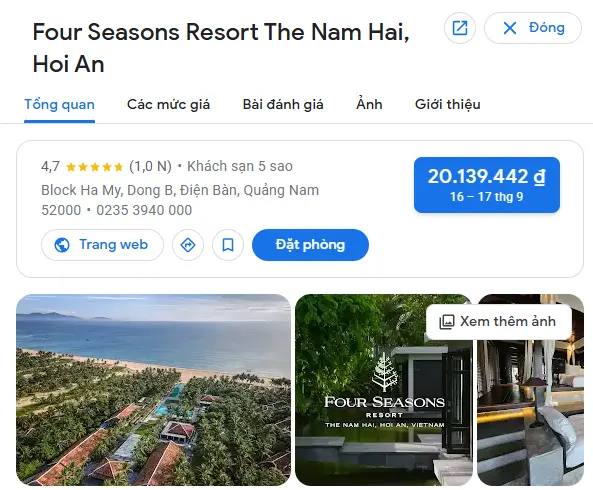Click the star rating icons
Viewport: 593px width, 490px height.
coord(94,167)
